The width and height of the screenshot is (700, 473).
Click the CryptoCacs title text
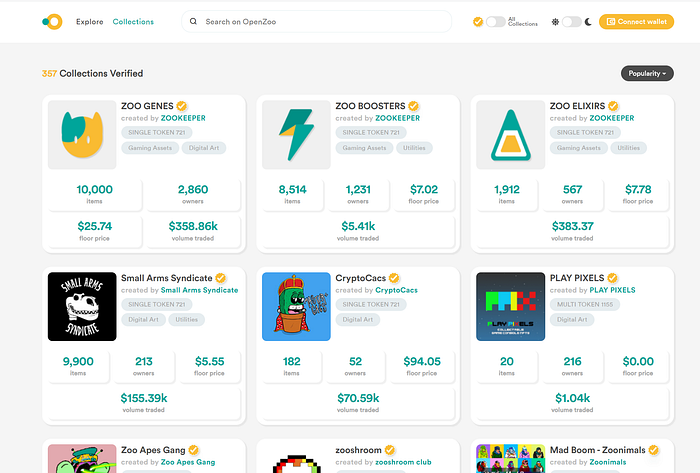point(361,278)
